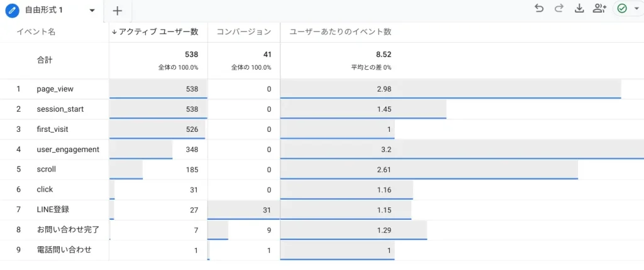The image size is (644, 270).
Task: Click first_visit active users cell 526
Action: (191, 129)
